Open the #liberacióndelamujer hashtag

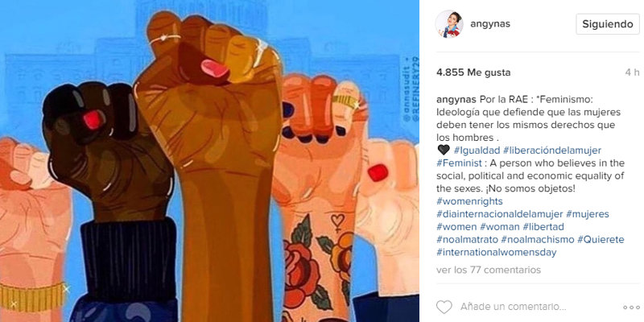(552, 151)
